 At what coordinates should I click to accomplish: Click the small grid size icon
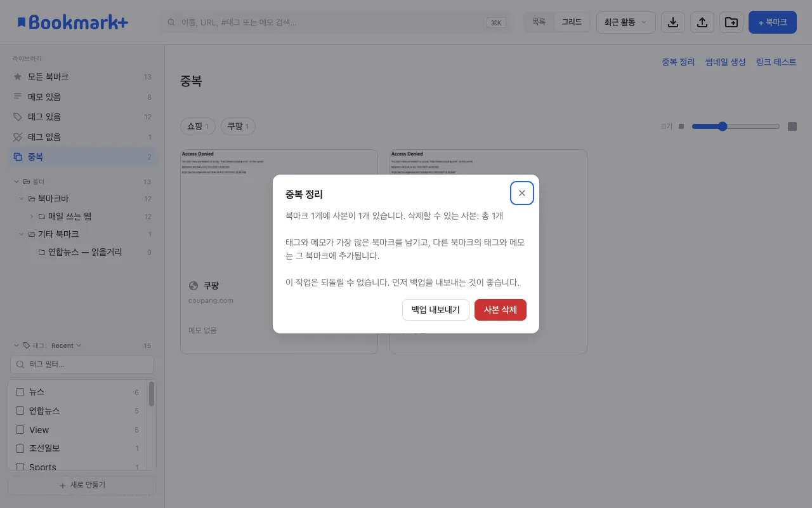coord(681,126)
